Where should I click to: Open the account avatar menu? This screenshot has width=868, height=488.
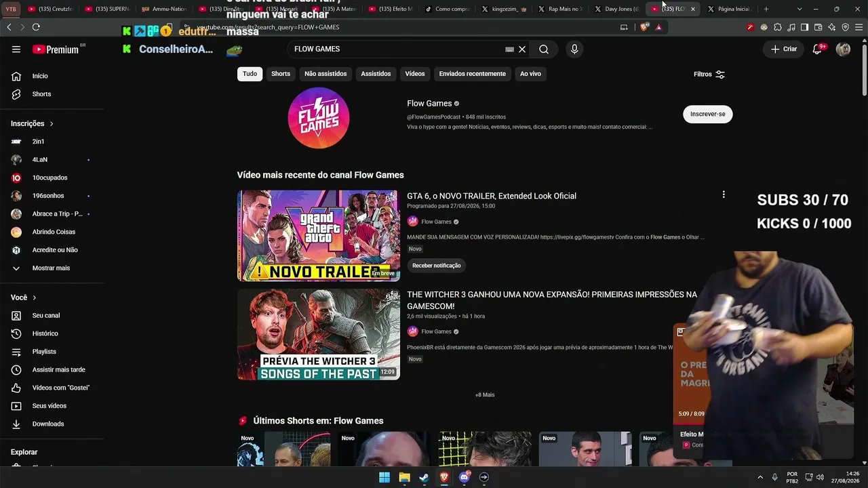coord(843,49)
